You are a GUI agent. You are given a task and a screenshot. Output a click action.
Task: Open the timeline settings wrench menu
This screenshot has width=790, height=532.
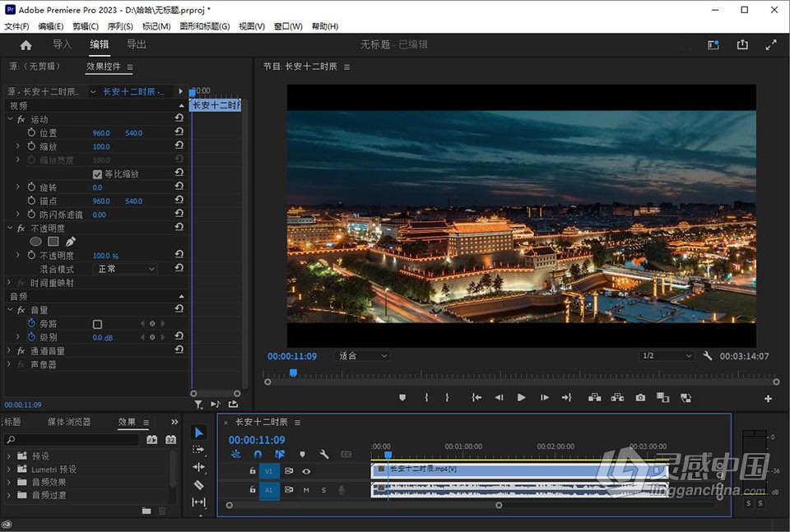pos(324,453)
